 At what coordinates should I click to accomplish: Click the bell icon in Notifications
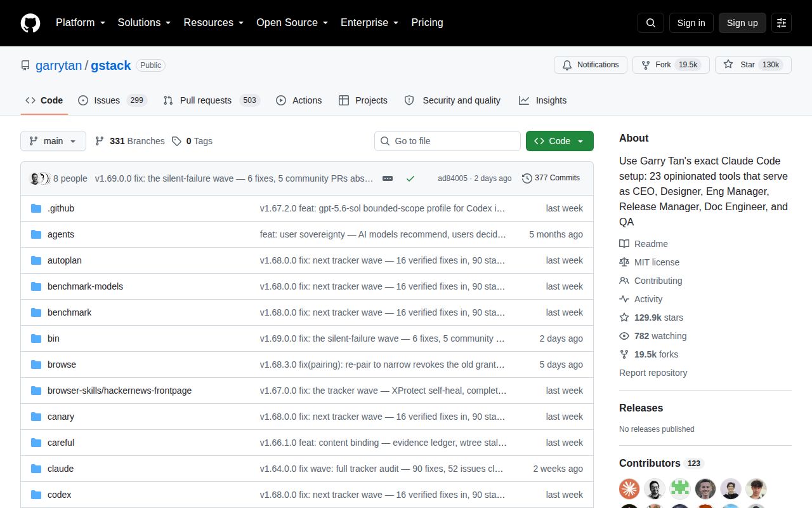tap(567, 65)
